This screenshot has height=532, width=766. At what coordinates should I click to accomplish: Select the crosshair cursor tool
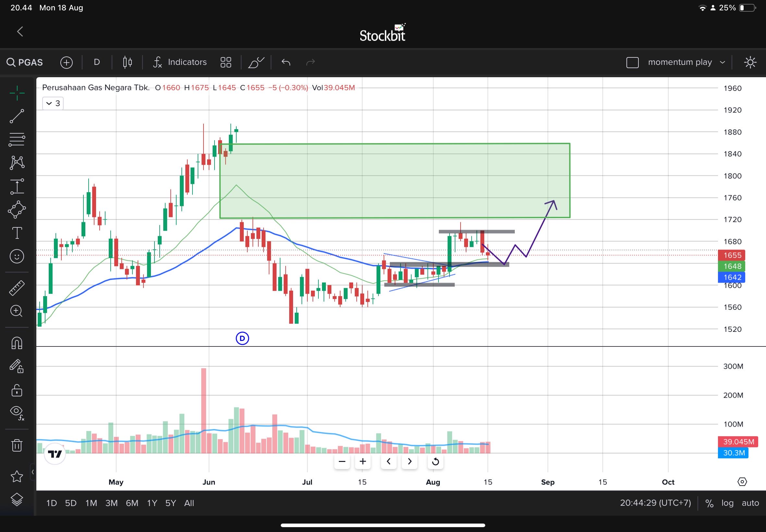tap(17, 93)
